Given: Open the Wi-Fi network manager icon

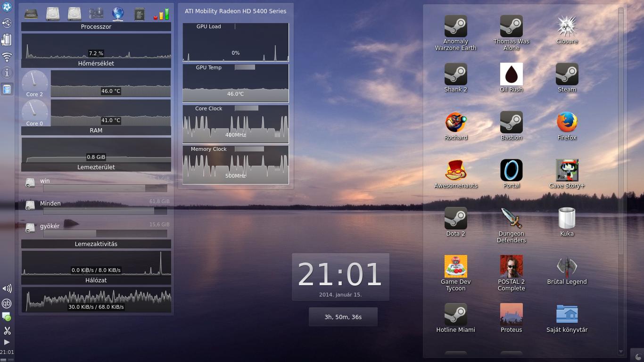Looking at the screenshot, I should 7,57.
